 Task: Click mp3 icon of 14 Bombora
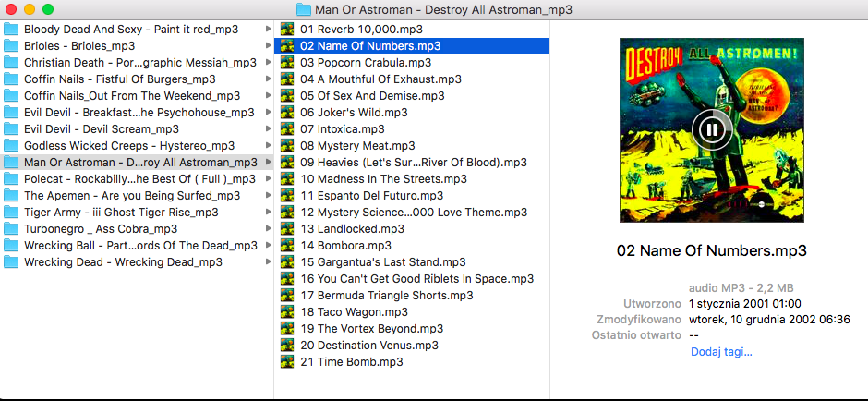[x=287, y=245]
